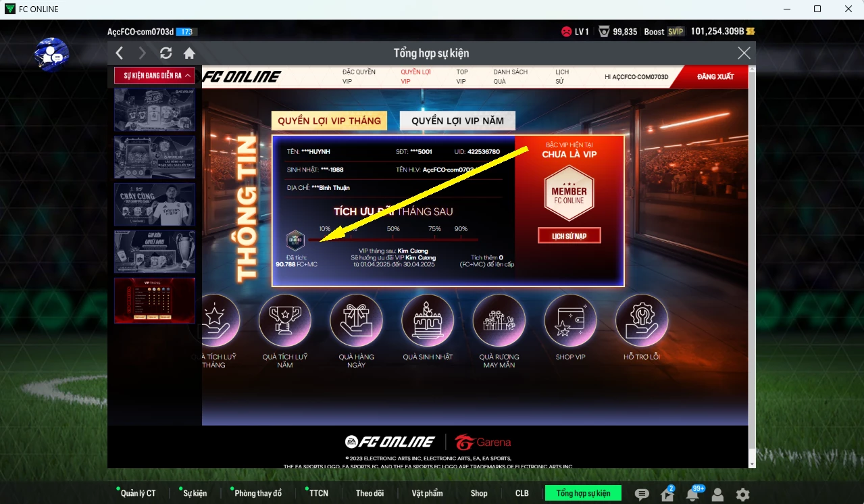Click the Garena logo in the footer
Viewport: 864px width, 504px height.
(483, 443)
